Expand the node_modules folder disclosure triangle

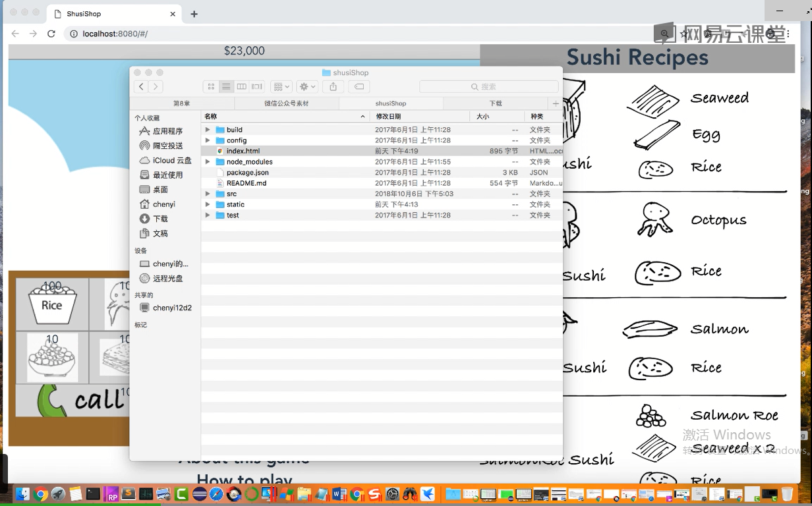[208, 161]
